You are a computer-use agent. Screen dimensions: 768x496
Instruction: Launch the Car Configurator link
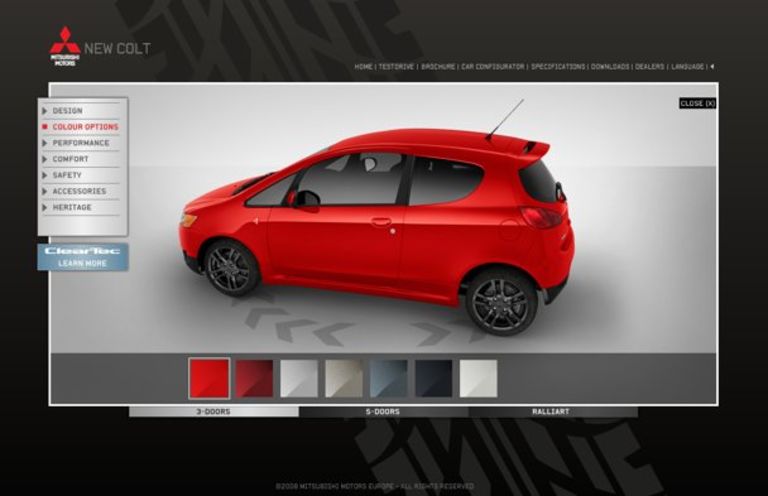pos(493,67)
